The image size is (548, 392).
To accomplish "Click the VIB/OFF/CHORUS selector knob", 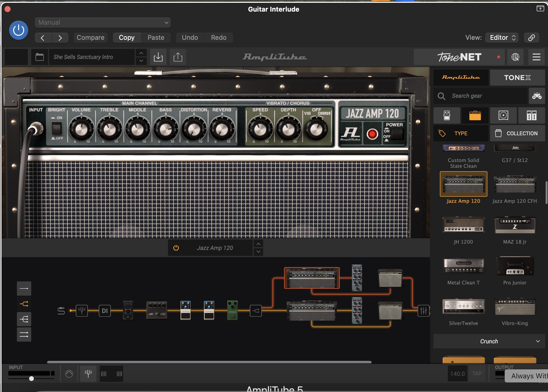I will (317, 129).
